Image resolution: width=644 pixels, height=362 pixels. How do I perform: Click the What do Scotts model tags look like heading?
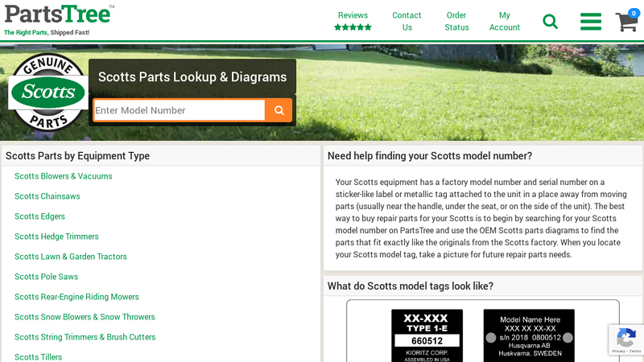[x=411, y=286]
